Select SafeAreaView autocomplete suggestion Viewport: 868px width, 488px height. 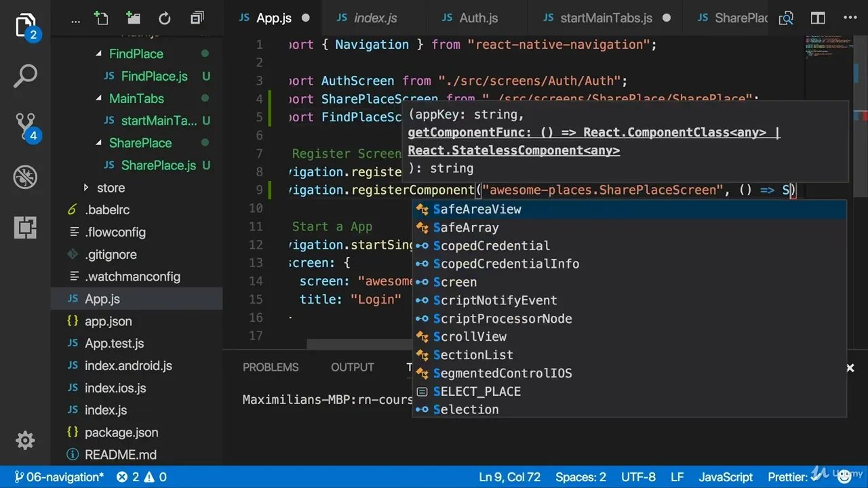point(629,209)
